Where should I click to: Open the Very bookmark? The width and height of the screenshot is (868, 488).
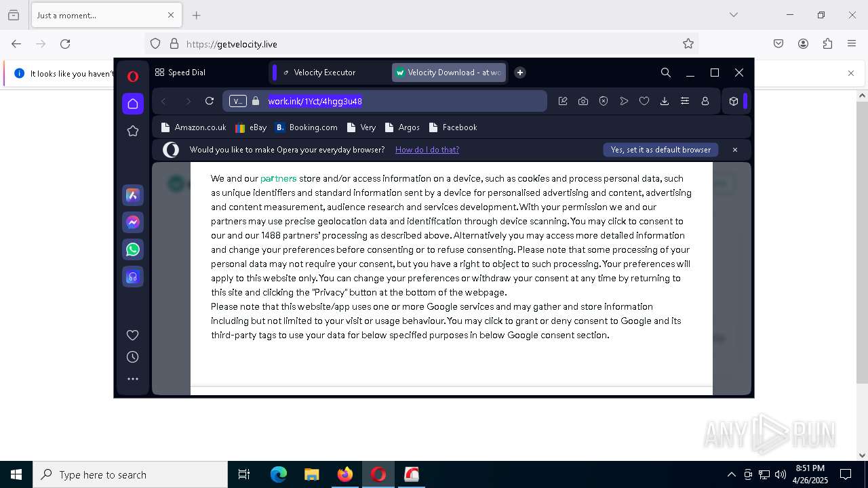361,127
